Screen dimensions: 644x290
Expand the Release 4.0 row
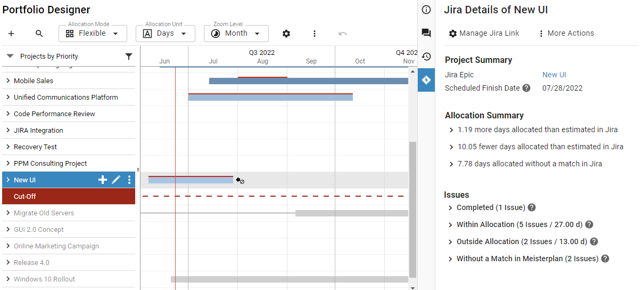pyautogui.click(x=8, y=263)
